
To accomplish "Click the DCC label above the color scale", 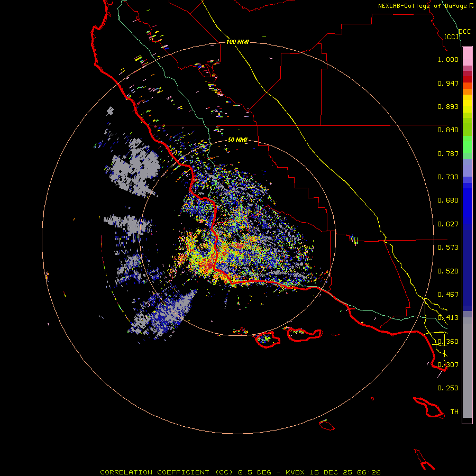I will [x=464, y=32].
